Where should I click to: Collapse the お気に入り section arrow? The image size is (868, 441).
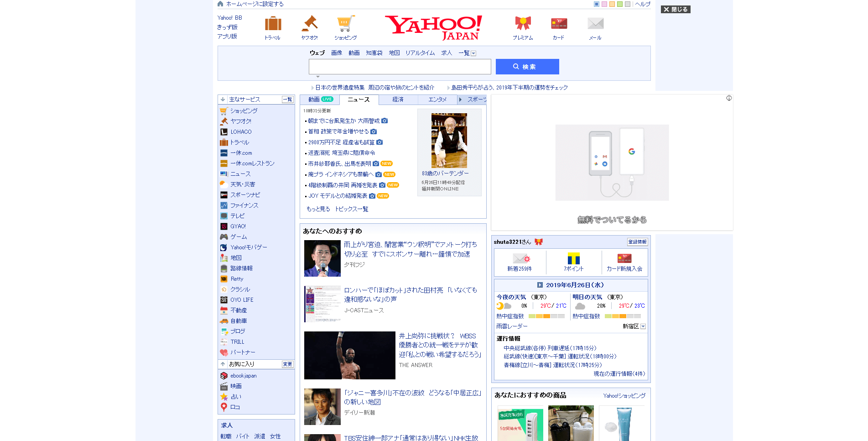pyautogui.click(x=223, y=364)
